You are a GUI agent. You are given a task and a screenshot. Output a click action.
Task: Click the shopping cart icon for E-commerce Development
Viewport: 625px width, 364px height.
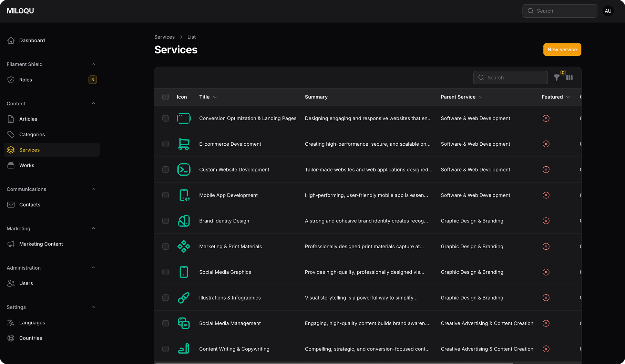(x=184, y=144)
